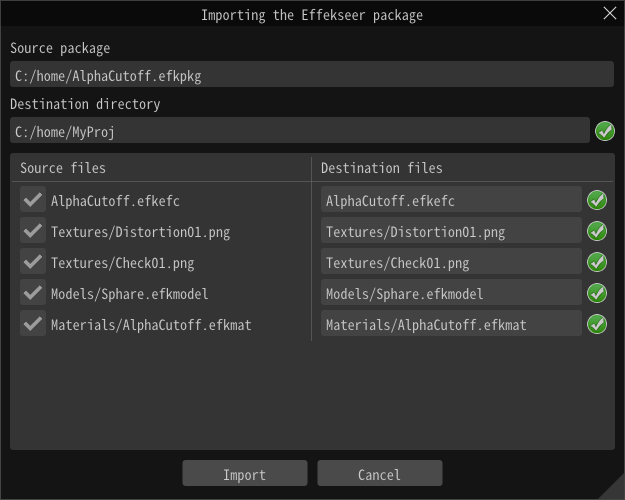Click green status icon for Materials/AlphaCutoff.efkmat
Viewport: 625px width, 500px height.
[x=597, y=324]
